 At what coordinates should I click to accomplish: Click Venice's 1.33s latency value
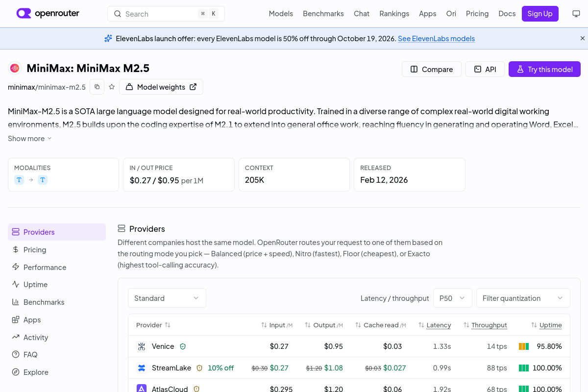(x=442, y=346)
